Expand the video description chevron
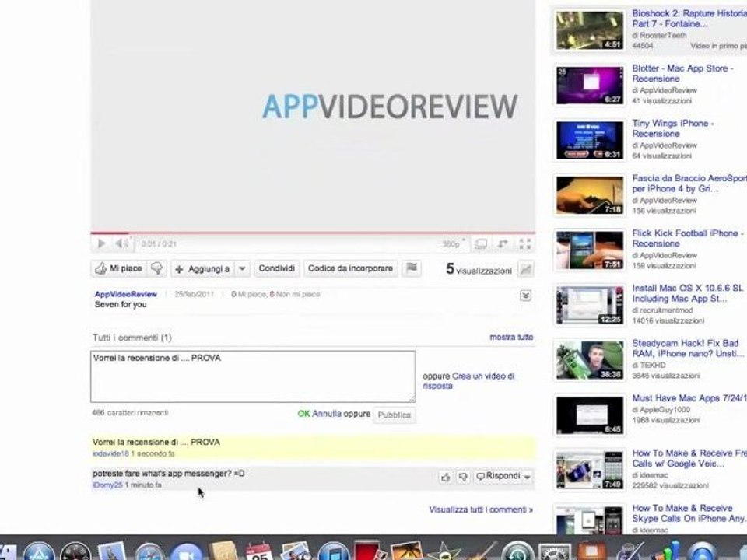The image size is (747, 560). 525,296
